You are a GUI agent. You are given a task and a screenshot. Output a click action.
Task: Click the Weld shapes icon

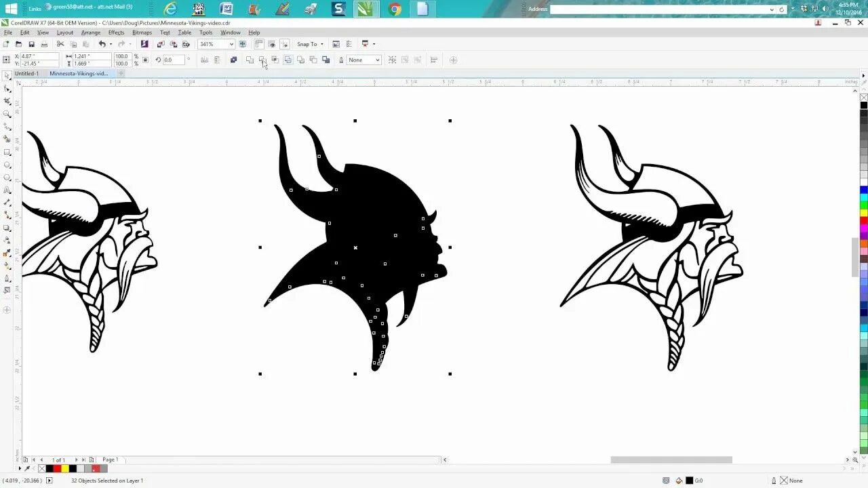250,60
